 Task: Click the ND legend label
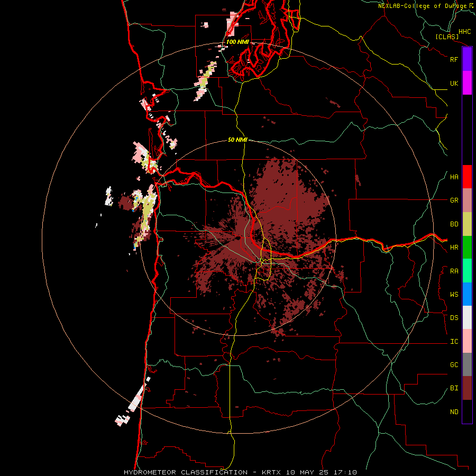coord(454,412)
